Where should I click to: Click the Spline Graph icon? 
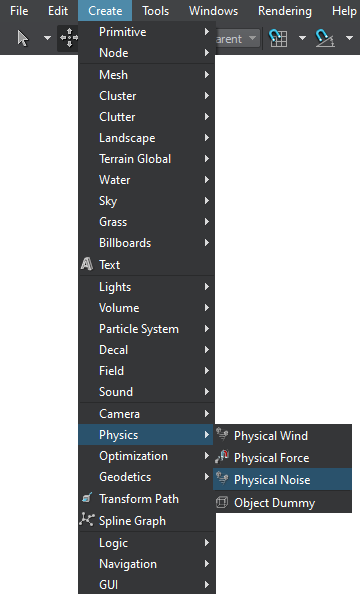tap(87, 520)
